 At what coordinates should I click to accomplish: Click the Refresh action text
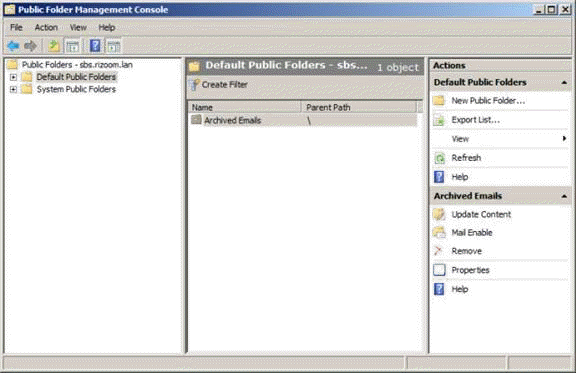coord(466,158)
